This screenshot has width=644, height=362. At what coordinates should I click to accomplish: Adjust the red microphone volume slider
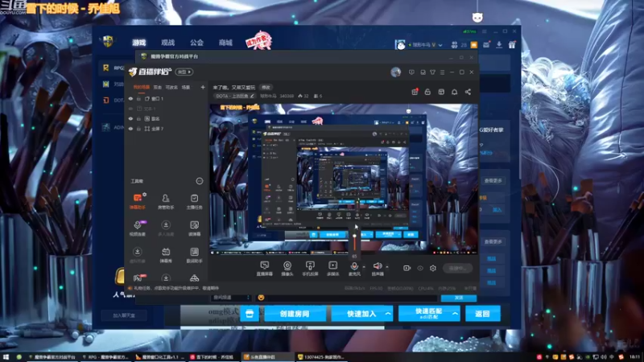[354, 242]
